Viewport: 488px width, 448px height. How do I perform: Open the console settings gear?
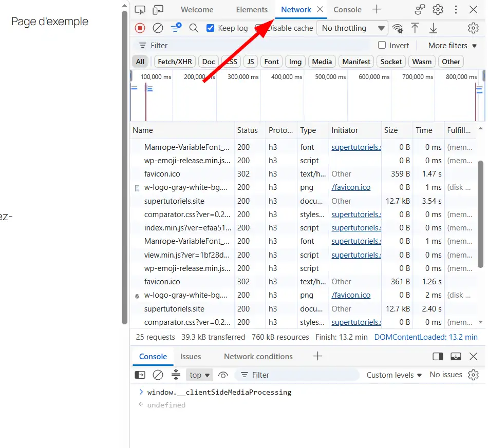(473, 375)
